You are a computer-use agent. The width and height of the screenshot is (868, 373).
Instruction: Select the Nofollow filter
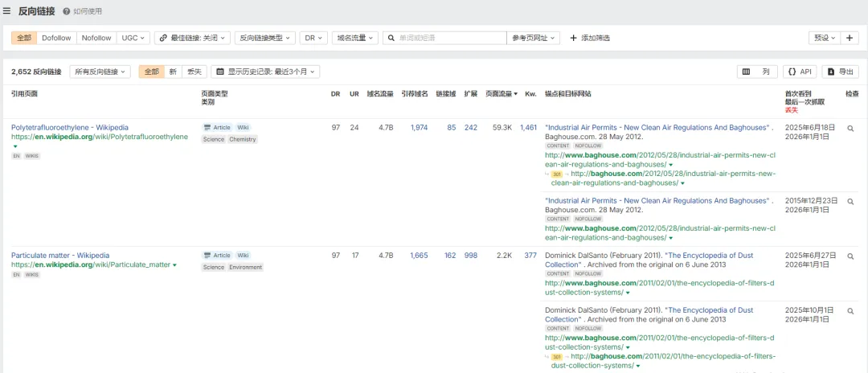click(96, 38)
